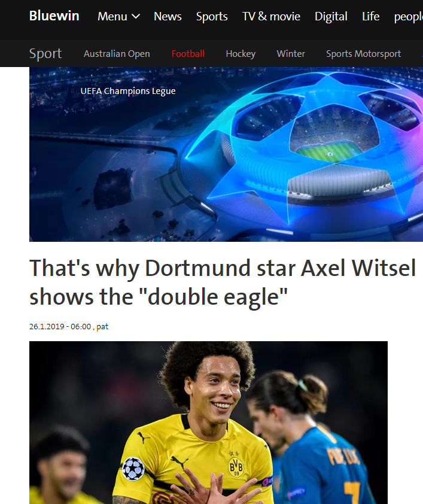Open the Life section

coord(370,16)
